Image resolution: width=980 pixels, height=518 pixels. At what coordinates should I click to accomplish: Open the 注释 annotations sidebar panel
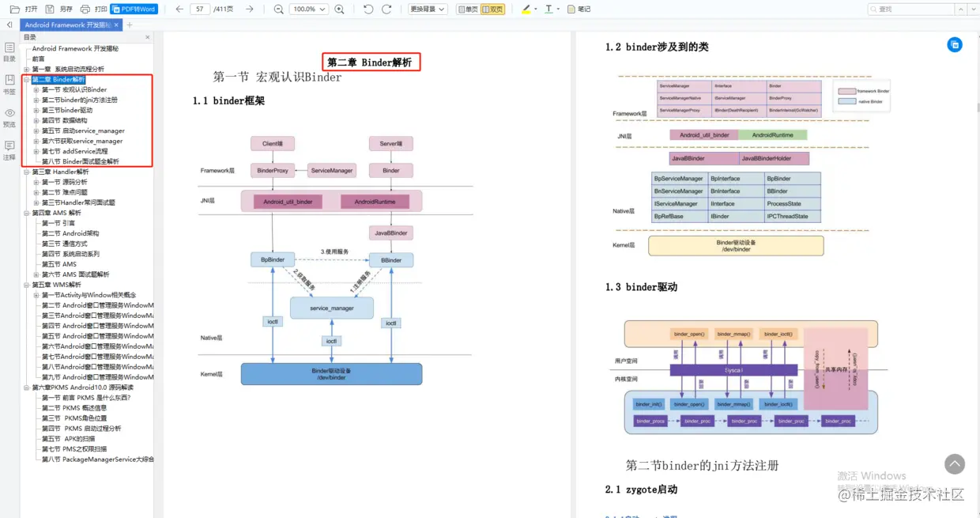coord(9,150)
